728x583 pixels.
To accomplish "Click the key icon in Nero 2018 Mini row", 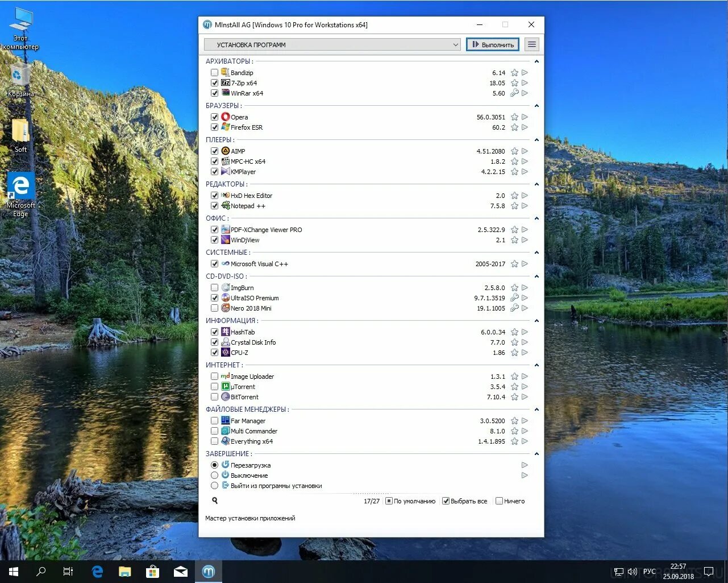I will 514,308.
